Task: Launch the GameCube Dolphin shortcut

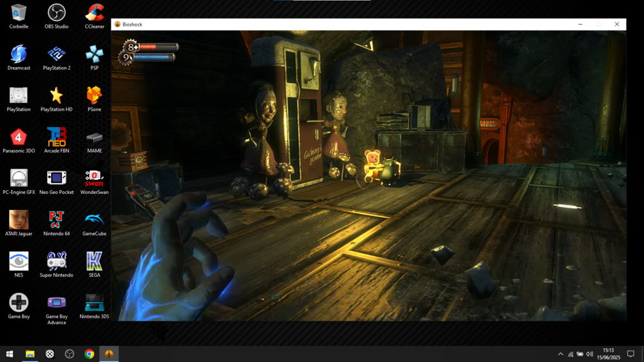Action: 95,220
